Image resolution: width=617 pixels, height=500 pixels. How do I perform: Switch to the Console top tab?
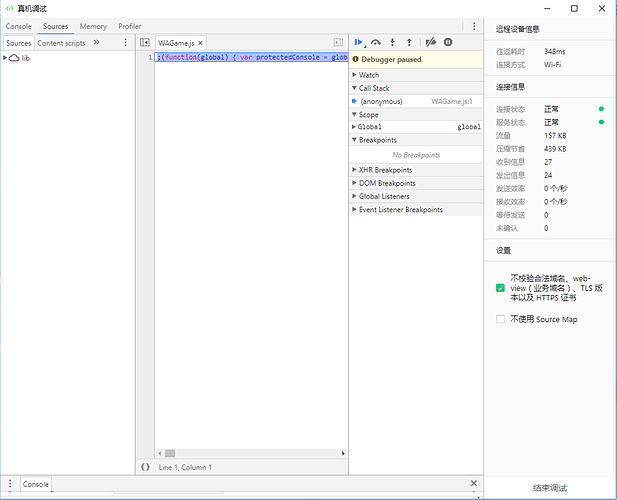(18, 26)
